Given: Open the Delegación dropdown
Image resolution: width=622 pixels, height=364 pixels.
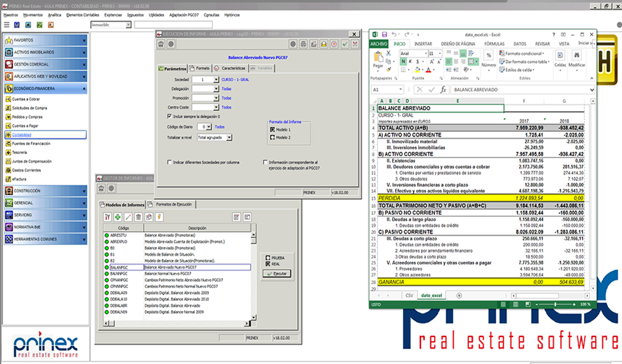Looking at the screenshot, I should (216, 89).
